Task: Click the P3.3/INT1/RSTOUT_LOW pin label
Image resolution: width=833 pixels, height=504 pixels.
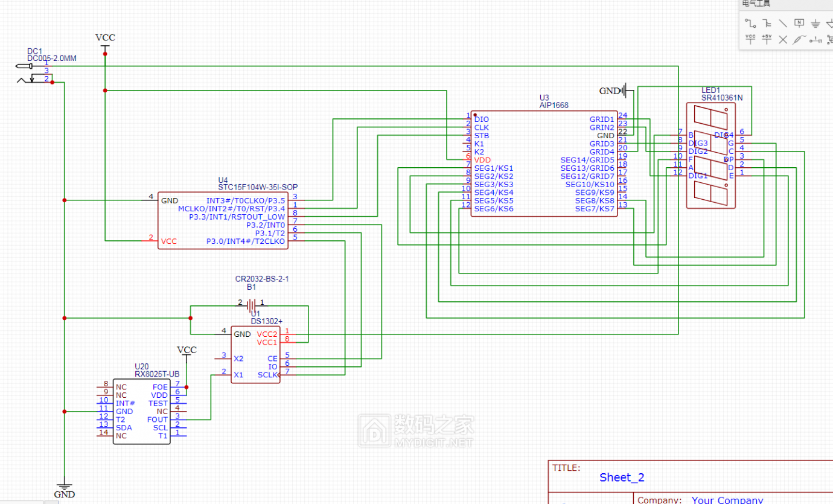Action: (237, 217)
